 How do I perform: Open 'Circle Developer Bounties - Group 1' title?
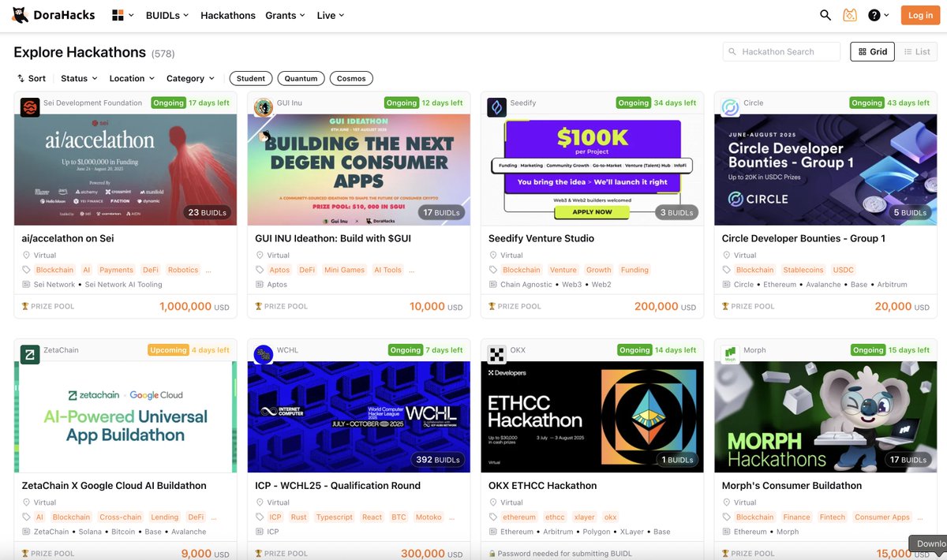point(803,238)
